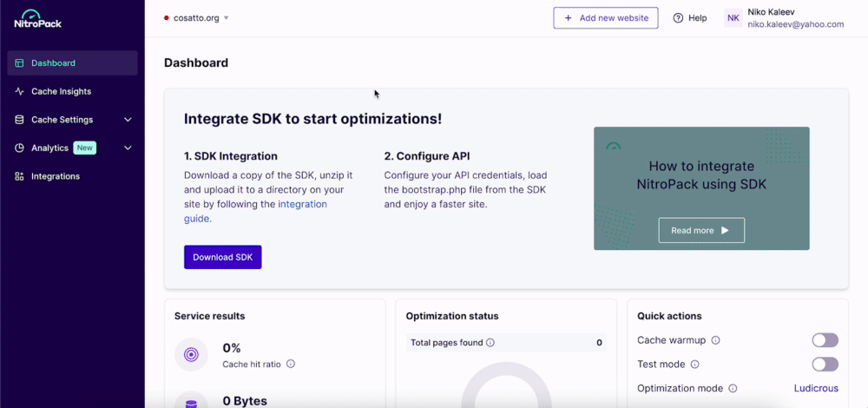
Task: Enable the Cache warmup toggle
Action: point(825,340)
